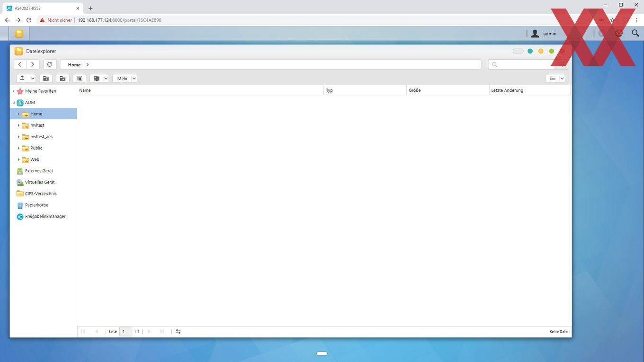
Task: Refresh the Dateiexplorer folder view
Action: (50, 64)
